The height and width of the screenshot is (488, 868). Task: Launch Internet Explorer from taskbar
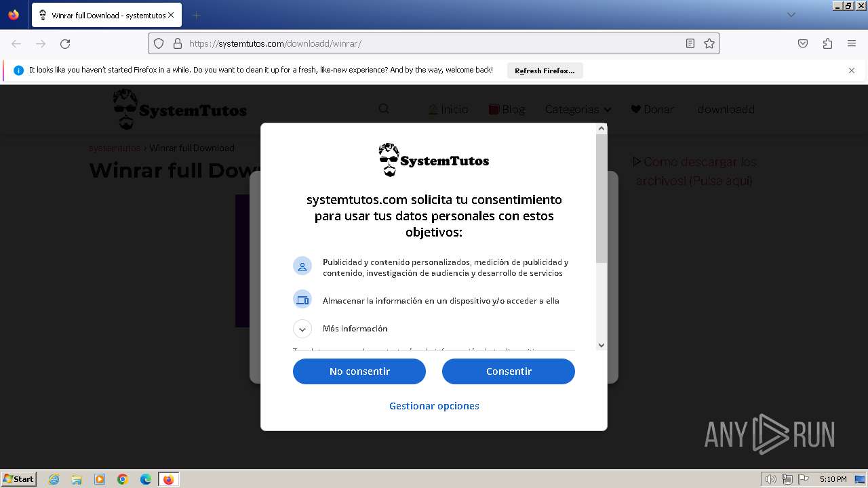54,479
